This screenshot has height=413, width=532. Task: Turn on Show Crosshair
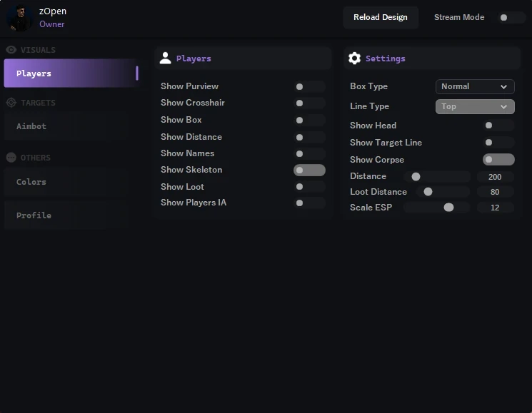coord(308,103)
